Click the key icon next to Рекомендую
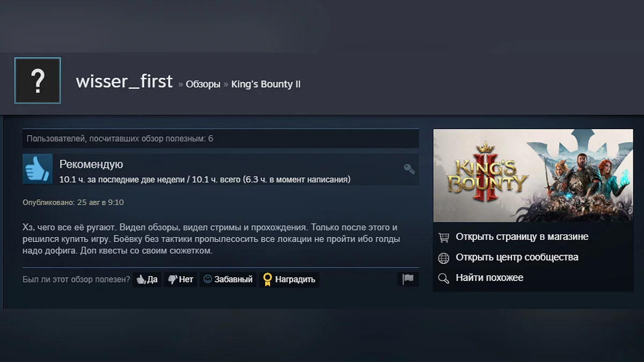Screen dimensions: 644x362 [409, 169]
